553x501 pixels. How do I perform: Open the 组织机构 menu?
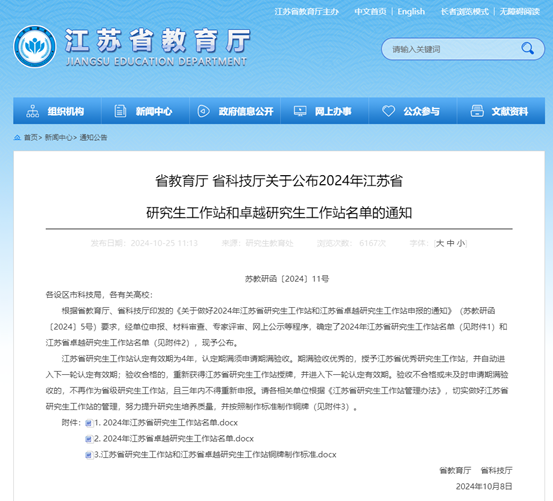pos(57,111)
